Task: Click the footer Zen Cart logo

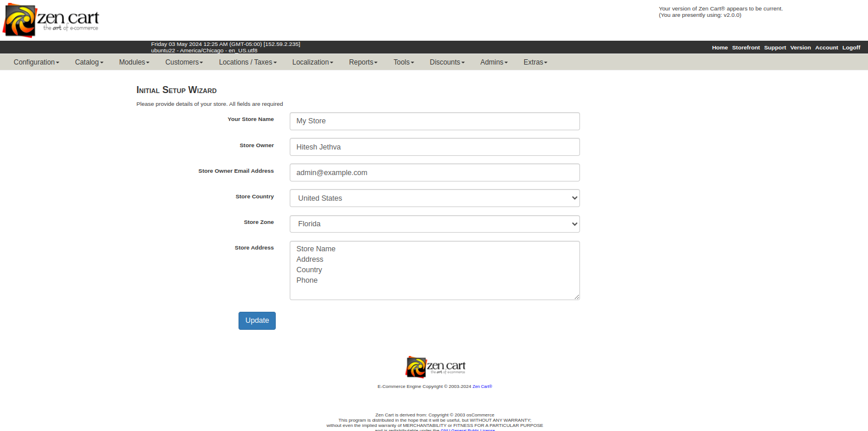Action: click(435, 366)
